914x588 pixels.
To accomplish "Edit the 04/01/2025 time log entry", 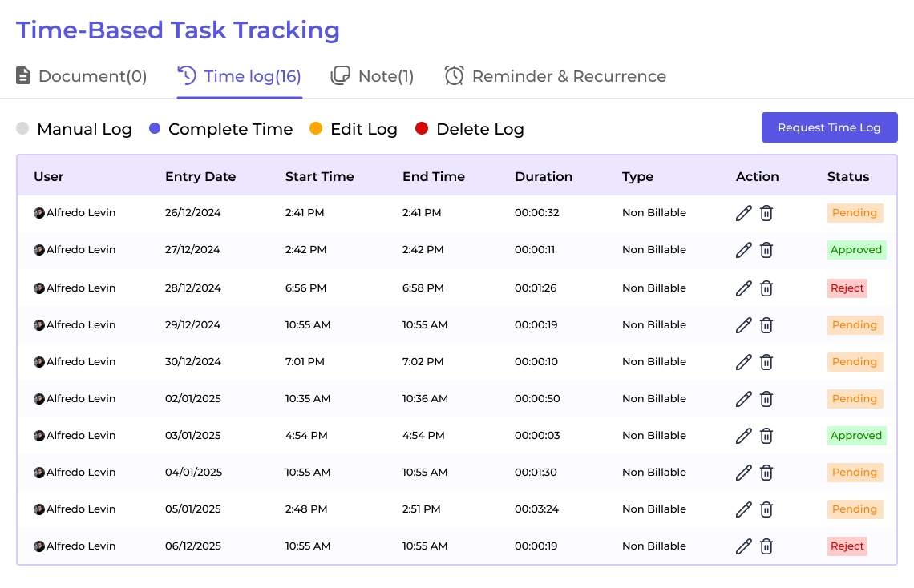I will click(744, 473).
